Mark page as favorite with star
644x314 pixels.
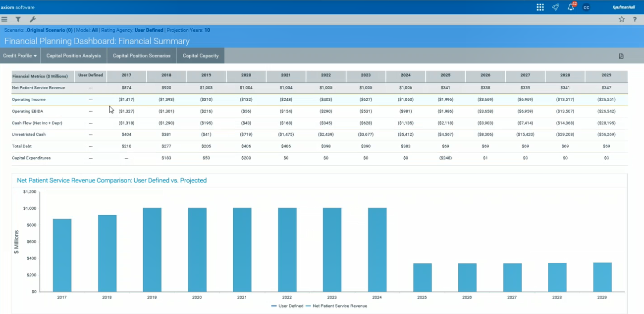[621, 19]
